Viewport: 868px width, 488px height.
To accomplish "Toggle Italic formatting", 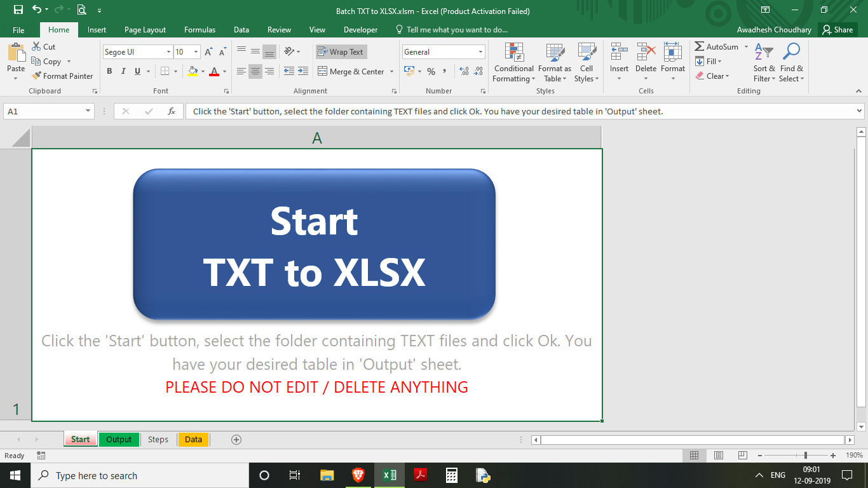I will 123,72.
